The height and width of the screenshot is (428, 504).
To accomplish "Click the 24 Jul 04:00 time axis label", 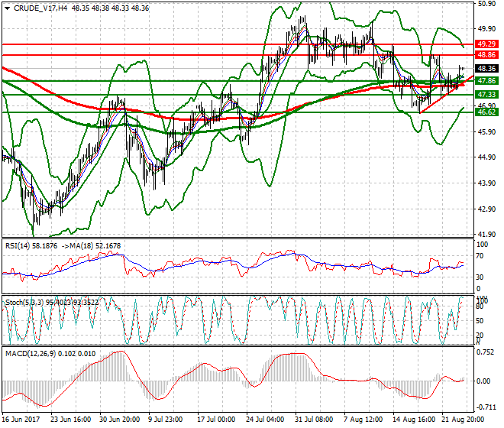I will click(x=265, y=420).
